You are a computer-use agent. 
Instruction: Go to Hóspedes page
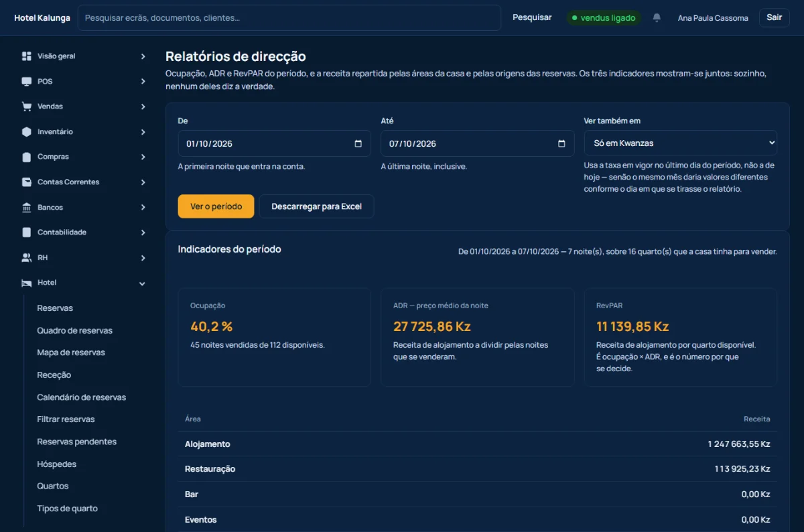pyautogui.click(x=56, y=464)
